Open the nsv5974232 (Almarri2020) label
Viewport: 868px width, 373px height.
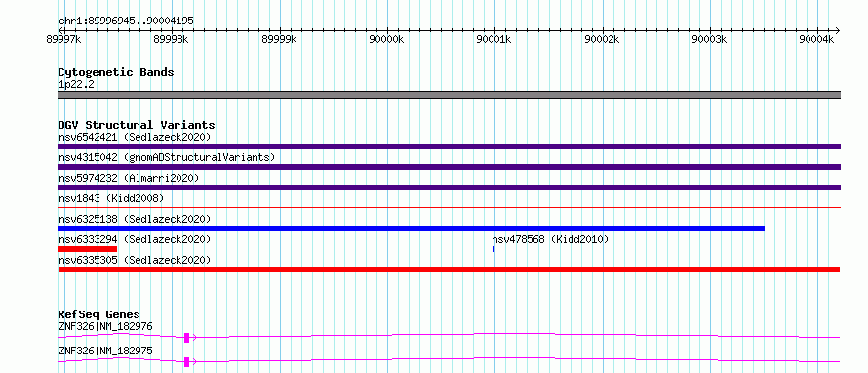click(129, 178)
